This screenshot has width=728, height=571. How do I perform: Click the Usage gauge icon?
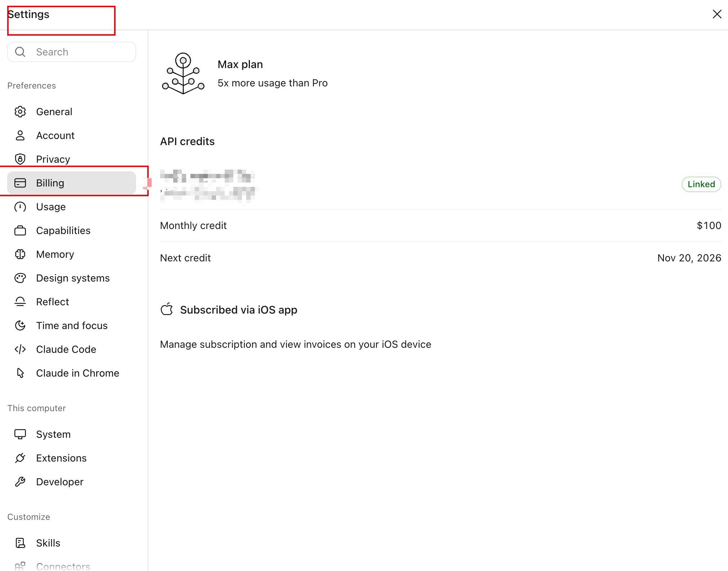(20, 207)
